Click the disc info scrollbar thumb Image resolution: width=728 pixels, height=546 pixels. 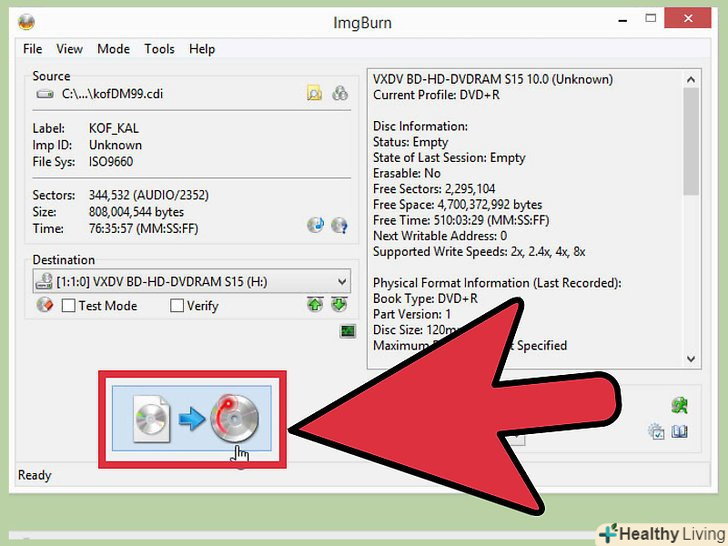point(691,142)
